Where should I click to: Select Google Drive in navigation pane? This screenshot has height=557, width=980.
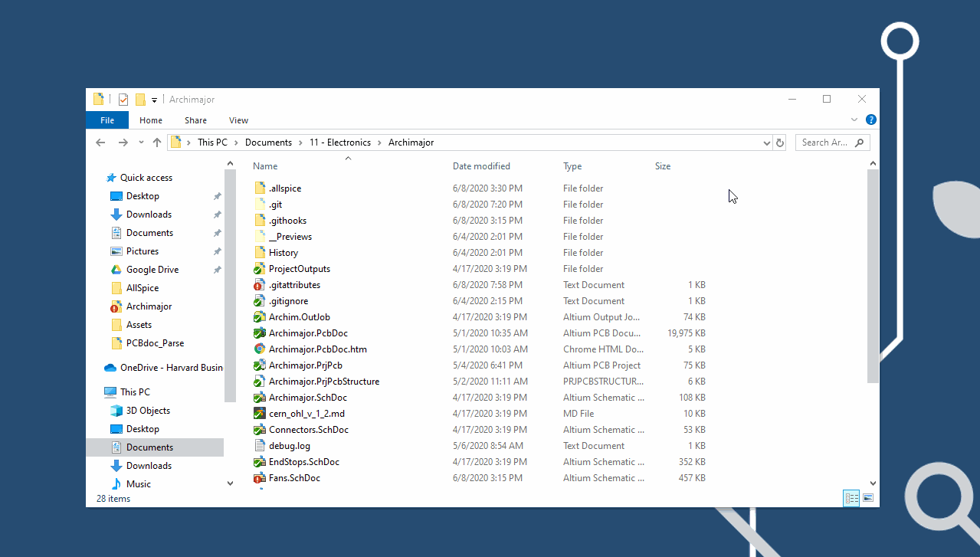[152, 270]
